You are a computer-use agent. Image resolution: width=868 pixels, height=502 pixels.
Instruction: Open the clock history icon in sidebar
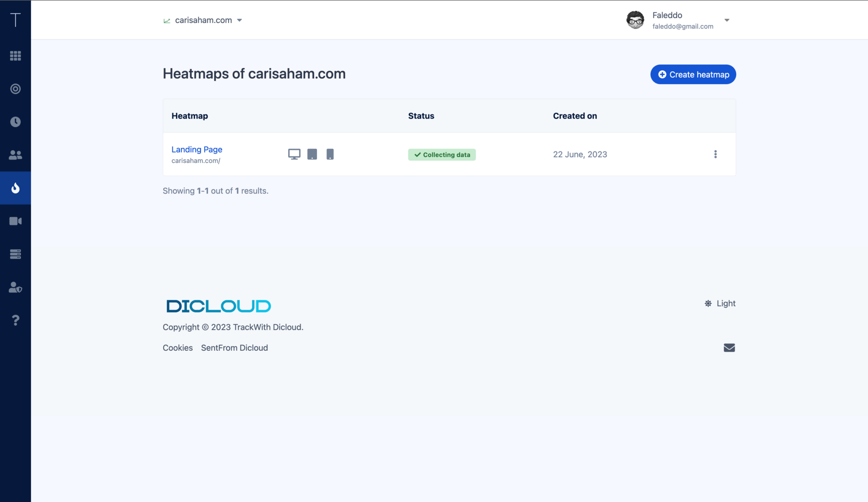pos(15,122)
